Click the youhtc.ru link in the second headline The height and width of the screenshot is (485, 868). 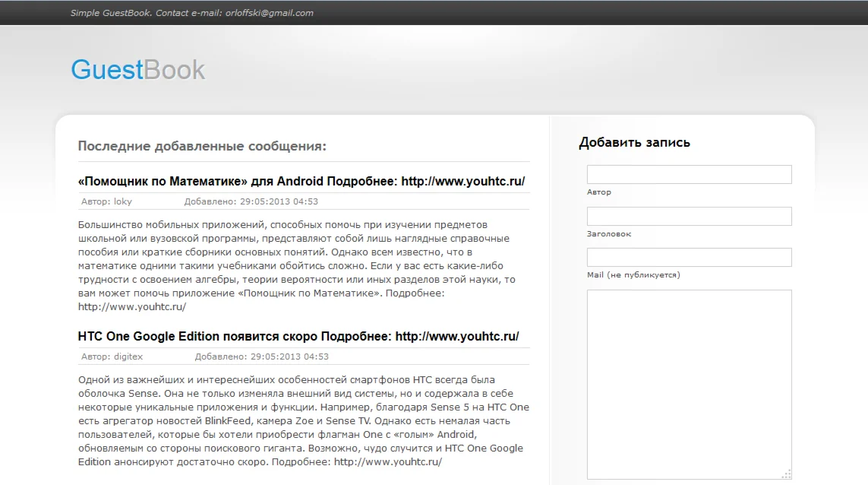(x=458, y=335)
